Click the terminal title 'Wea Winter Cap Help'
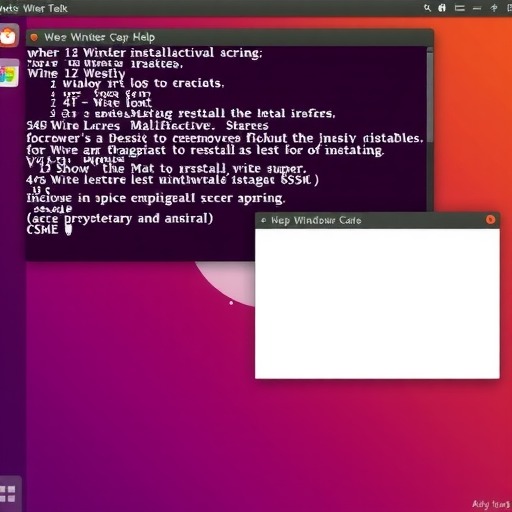Image resolution: width=512 pixels, height=512 pixels. pos(99,37)
